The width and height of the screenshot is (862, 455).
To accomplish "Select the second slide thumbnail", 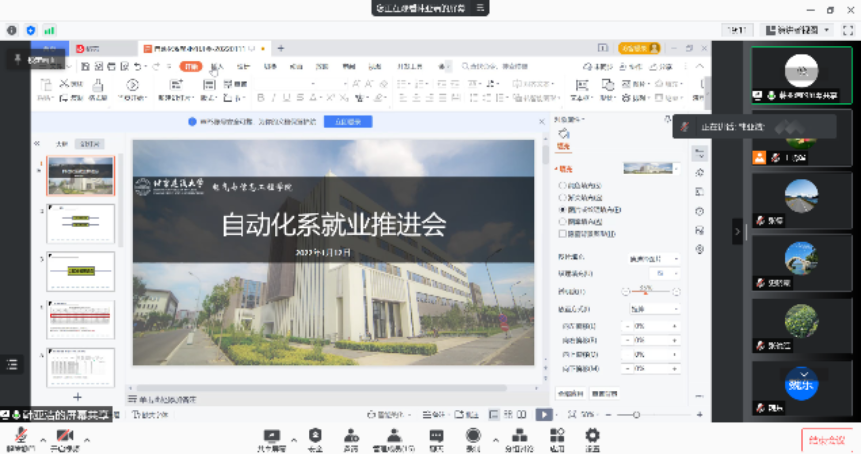I will click(x=81, y=222).
